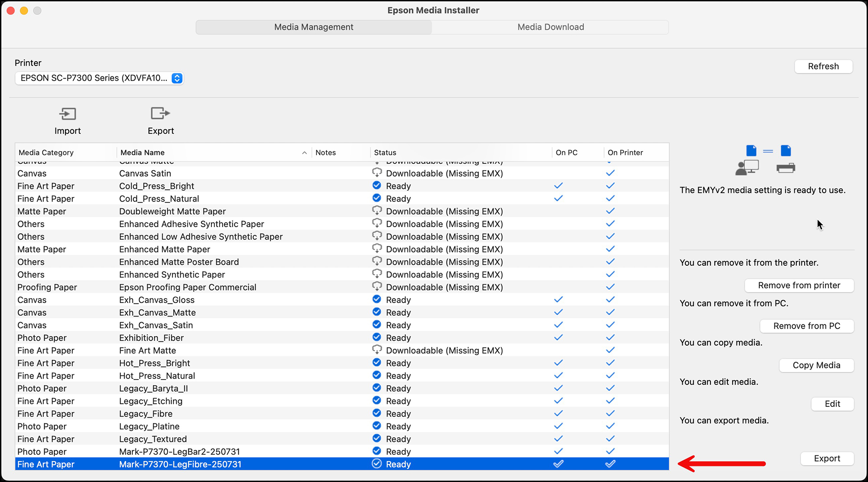
Task: Click On Printer checkmark for Fine Art Matte
Action: coord(610,350)
